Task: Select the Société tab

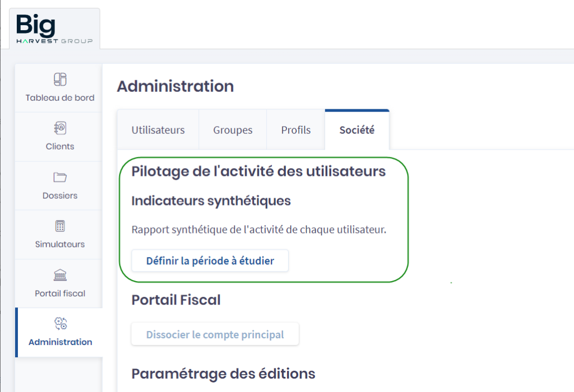Action: click(357, 130)
